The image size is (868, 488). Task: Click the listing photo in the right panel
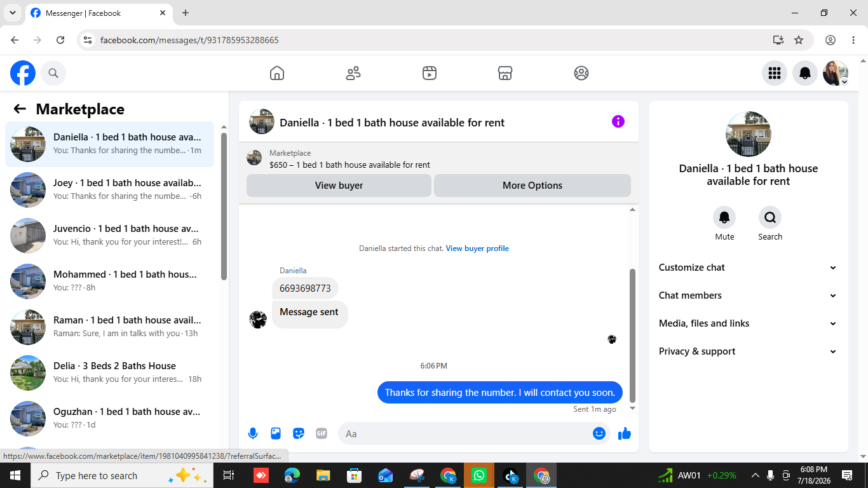coord(749,134)
